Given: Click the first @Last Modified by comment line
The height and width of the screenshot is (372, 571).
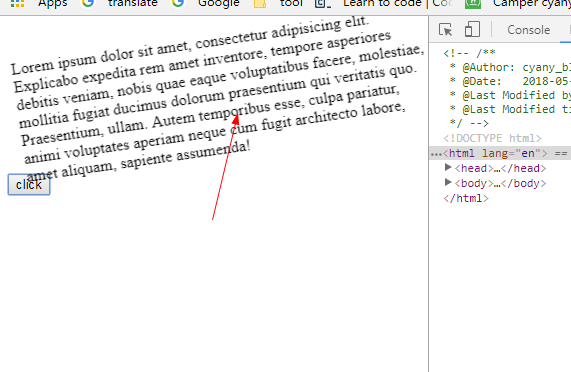Looking at the screenshot, I should click(x=510, y=95).
